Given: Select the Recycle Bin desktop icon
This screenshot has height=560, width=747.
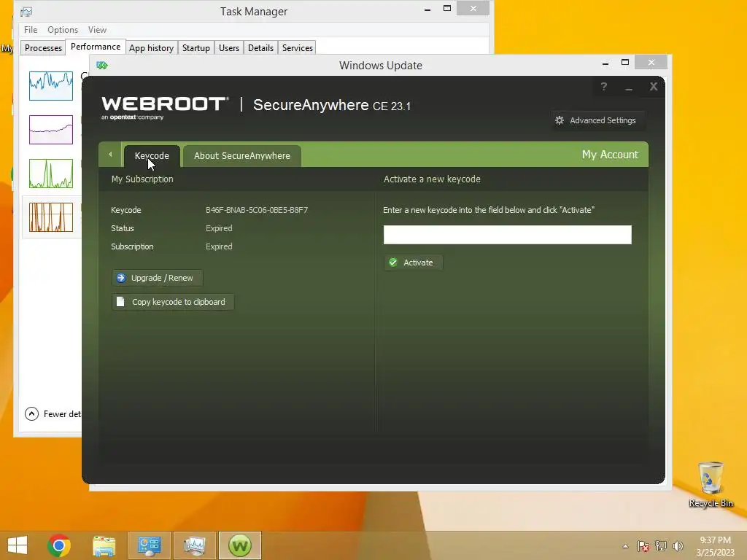Looking at the screenshot, I should coord(711,484).
